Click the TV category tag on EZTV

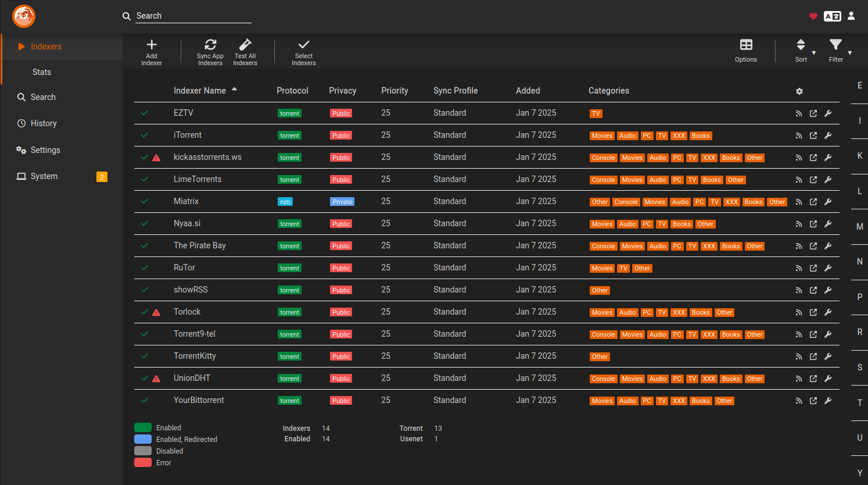(596, 113)
